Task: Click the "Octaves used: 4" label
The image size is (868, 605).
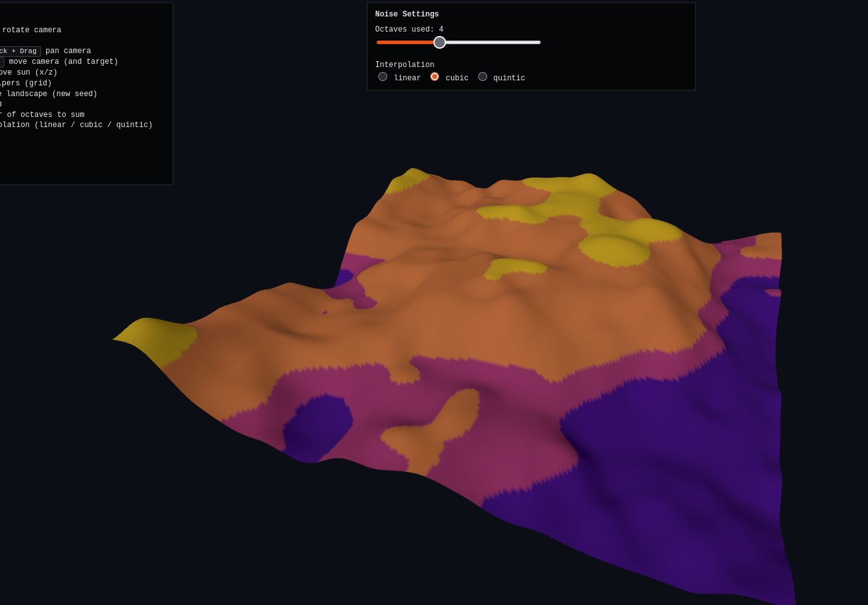Action: click(409, 30)
